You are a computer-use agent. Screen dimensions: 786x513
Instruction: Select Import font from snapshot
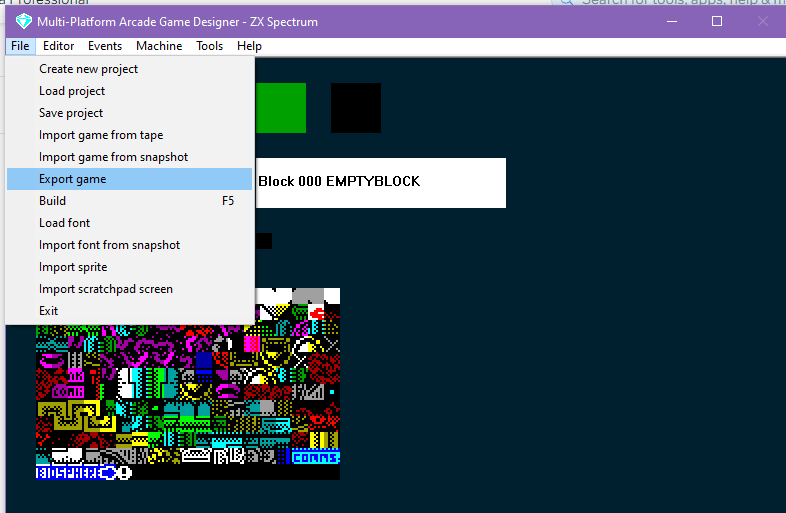pos(129,245)
